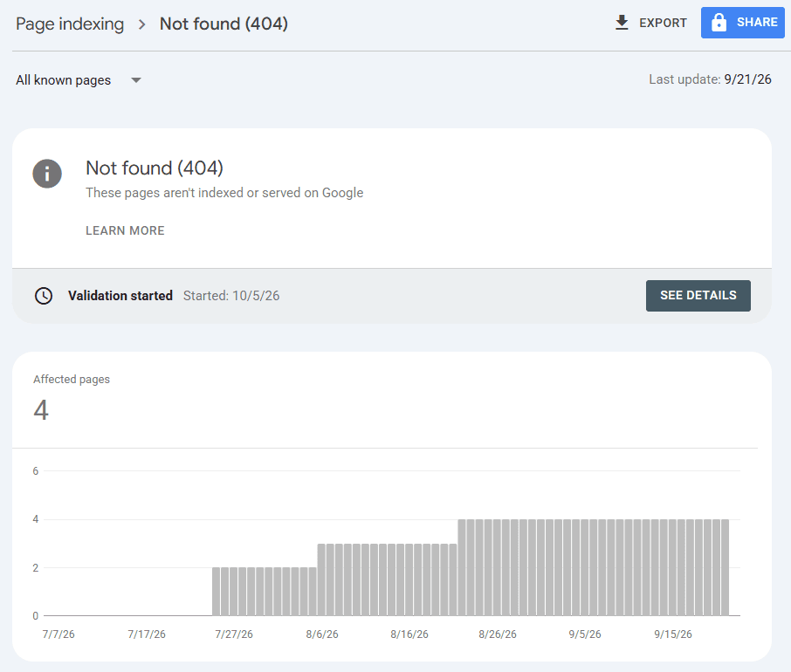Click the 7/17/26 chart axis label

pyautogui.click(x=147, y=634)
